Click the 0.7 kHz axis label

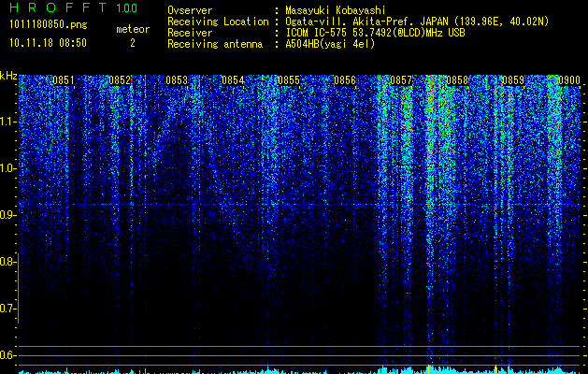(7, 309)
